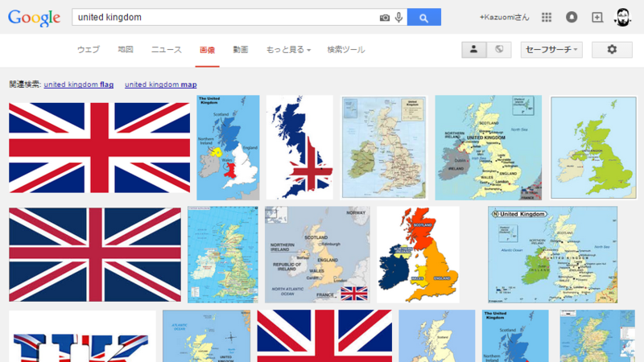Open Google notifications bell
This screenshot has height=362, width=644.
pos(572,17)
